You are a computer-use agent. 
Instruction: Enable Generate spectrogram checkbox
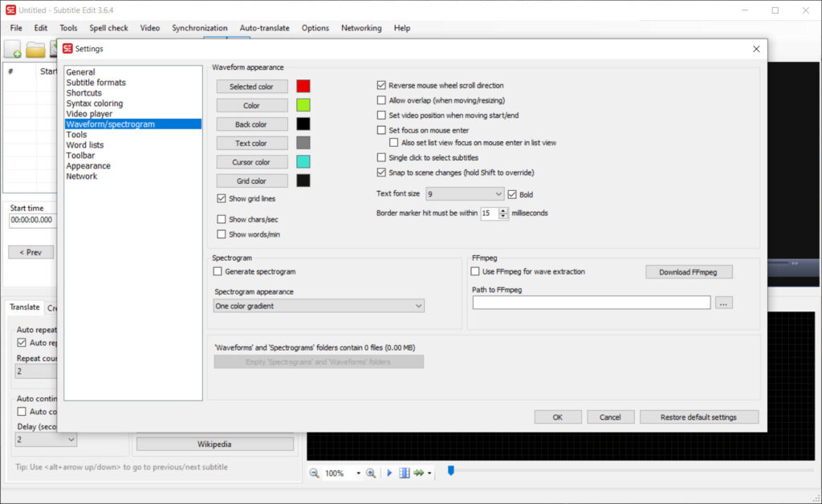coord(218,272)
